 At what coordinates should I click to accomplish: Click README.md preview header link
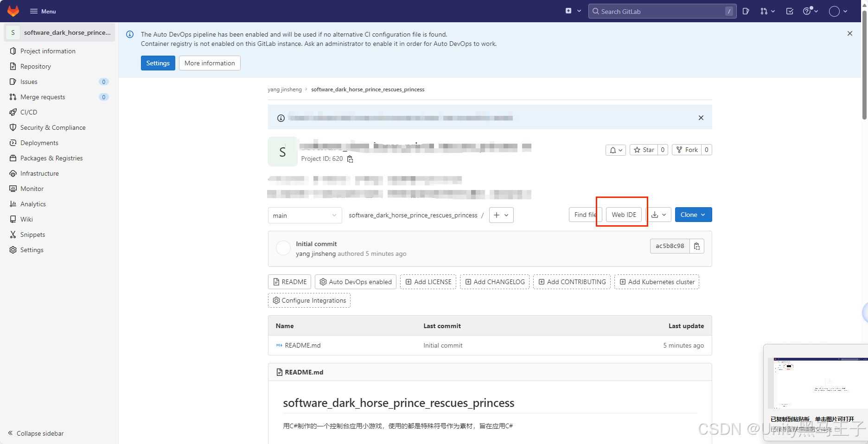(304, 372)
